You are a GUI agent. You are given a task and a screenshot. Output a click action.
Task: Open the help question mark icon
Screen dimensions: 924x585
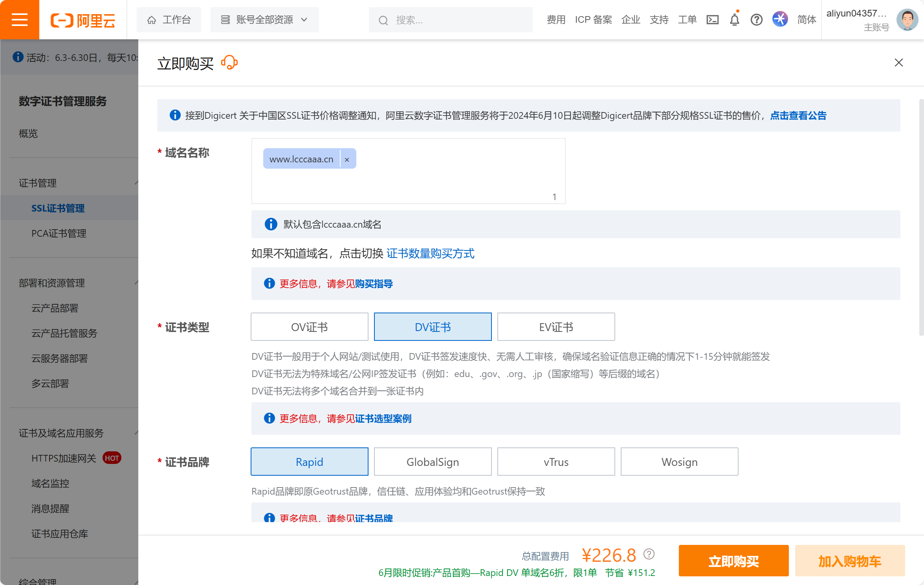pyautogui.click(x=756, y=20)
